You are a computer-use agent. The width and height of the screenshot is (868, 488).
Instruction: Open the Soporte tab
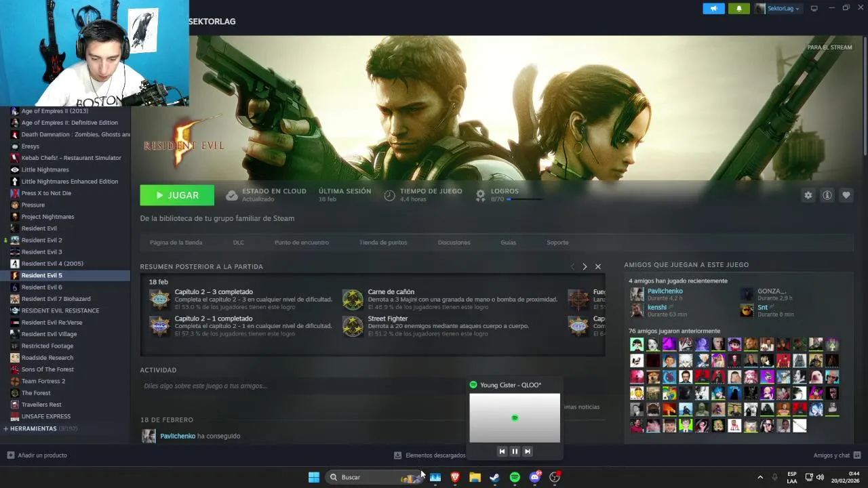tap(557, 243)
